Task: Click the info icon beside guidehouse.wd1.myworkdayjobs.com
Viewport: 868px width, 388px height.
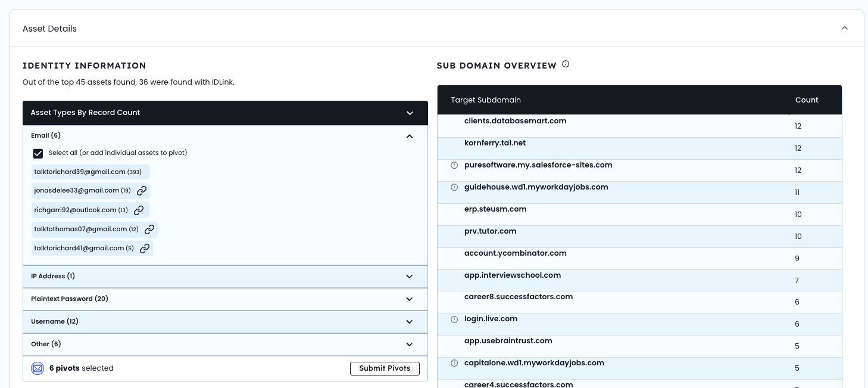Action: [x=454, y=187]
